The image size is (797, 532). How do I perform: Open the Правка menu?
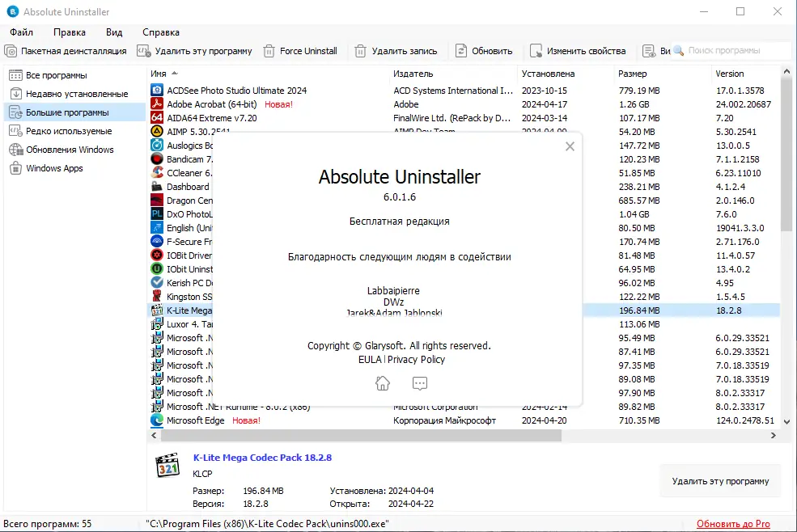(69, 32)
